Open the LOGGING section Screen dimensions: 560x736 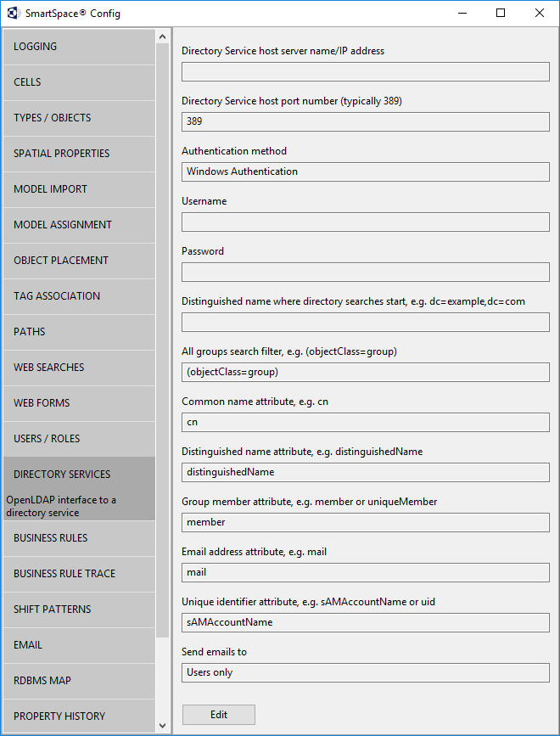79,47
